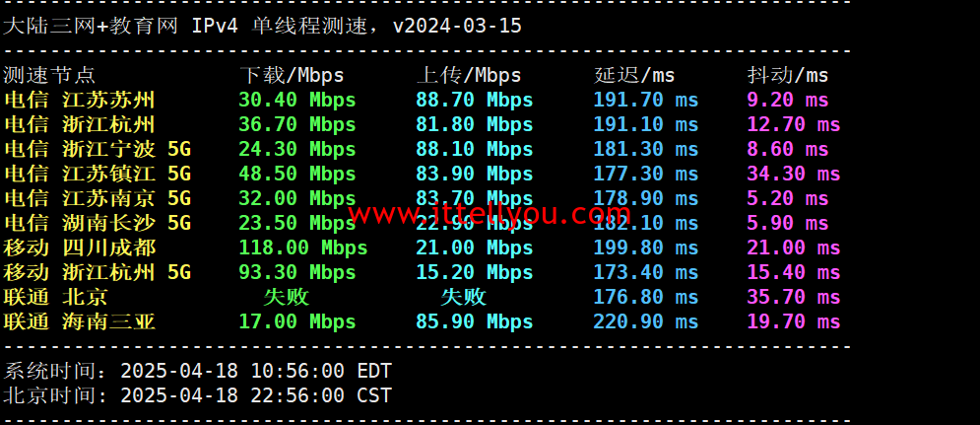Viewport: 980px width, 425px height.
Task: Click jitter value 35.70 ms
Action: (794, 297)
